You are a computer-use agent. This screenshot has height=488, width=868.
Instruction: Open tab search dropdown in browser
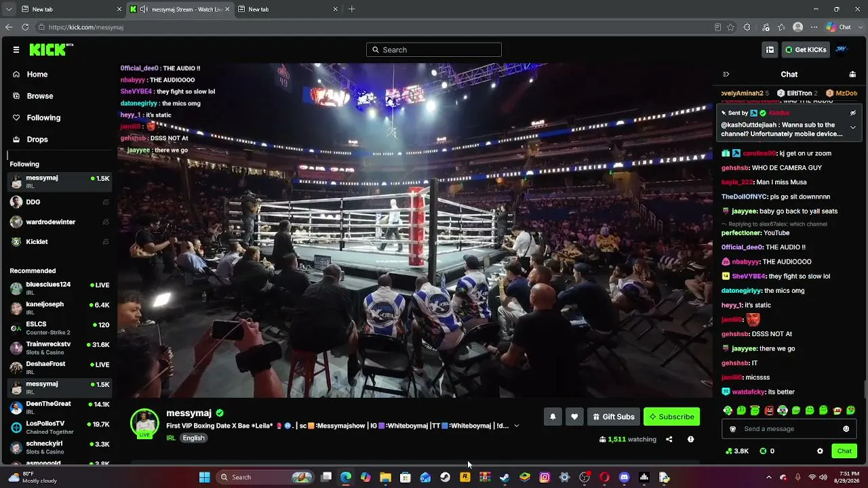pyautogui.click(x=9, y=9)
